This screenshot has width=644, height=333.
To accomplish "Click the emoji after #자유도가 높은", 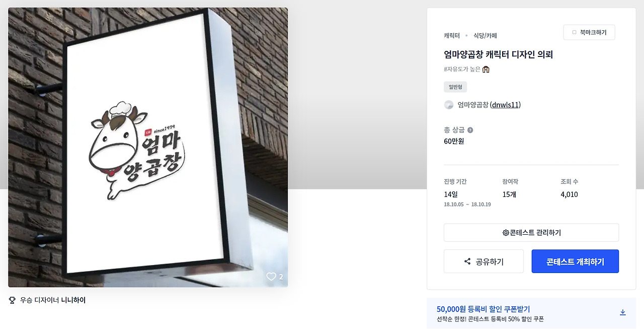I will [x=486, y=69].
